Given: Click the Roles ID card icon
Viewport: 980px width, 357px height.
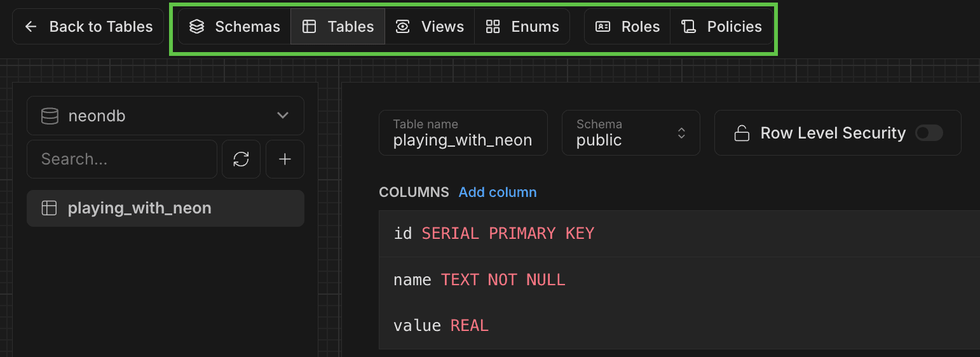Looking at the screenshot, I should pyautogui.click(x=602, y=27).
